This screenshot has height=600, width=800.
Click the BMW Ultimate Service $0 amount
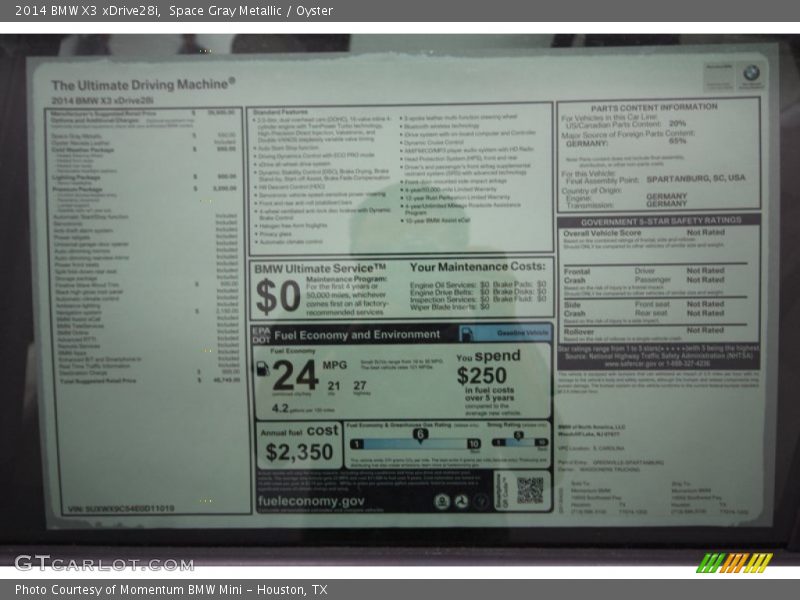277,297
